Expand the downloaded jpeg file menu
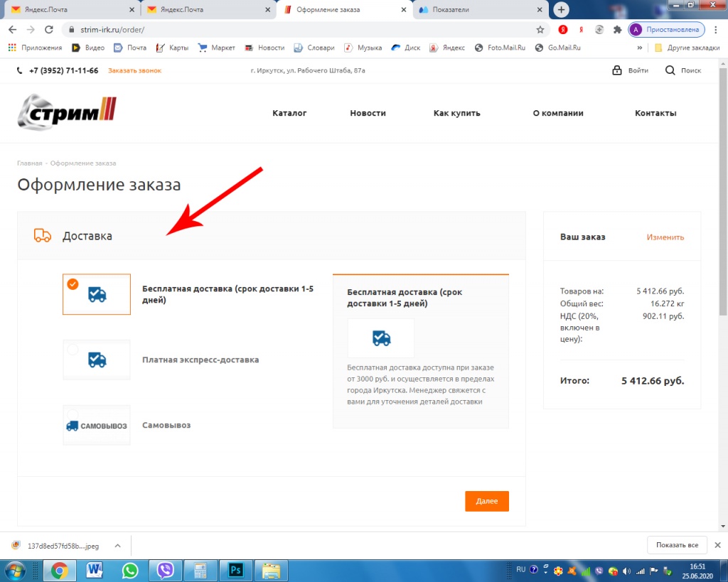The width and height of the screenshot is (728, 582). 117,546
